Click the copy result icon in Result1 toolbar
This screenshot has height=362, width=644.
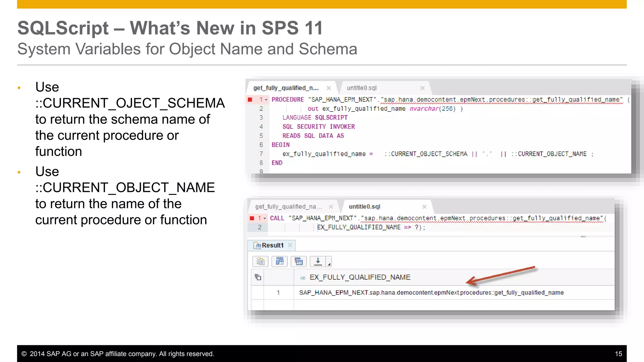[260, 261]
